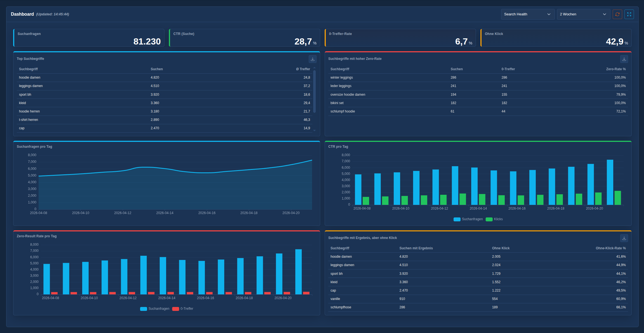Click 't-shirt herren' search term row
The width and height of the screenshot is (644, 333).
pos(164,120)
